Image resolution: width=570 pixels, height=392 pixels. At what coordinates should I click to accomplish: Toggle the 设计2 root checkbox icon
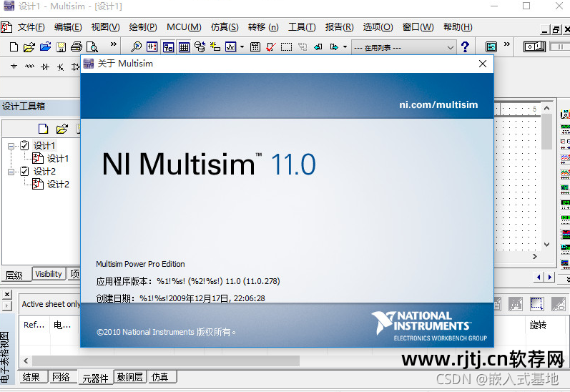[24, 172]
